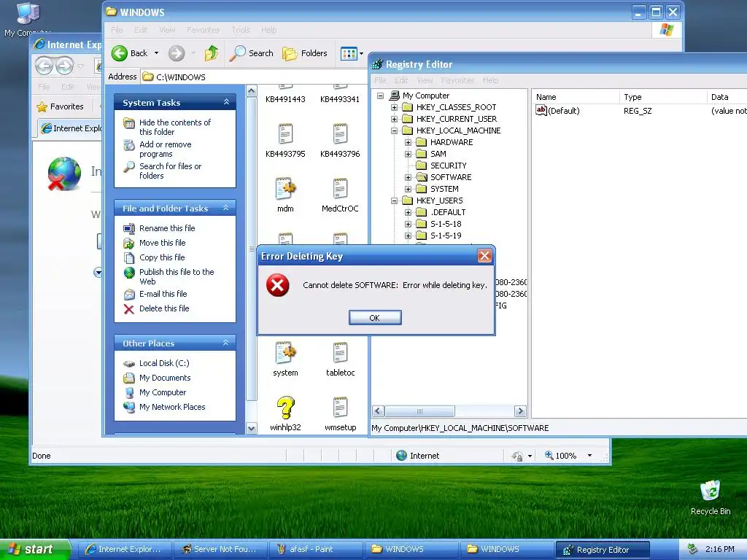
Task: Click Publish this file to the Web
Action: tap(177, 276)
